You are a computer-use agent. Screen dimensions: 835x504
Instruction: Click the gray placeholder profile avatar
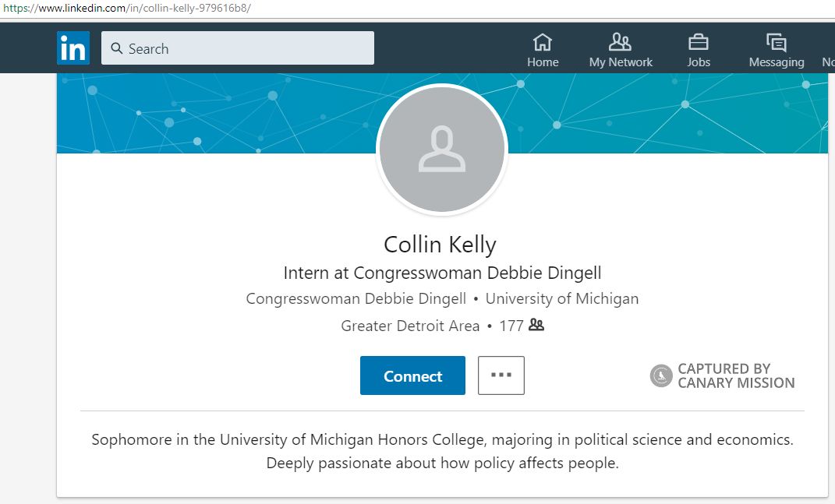(x=441, y=149)
